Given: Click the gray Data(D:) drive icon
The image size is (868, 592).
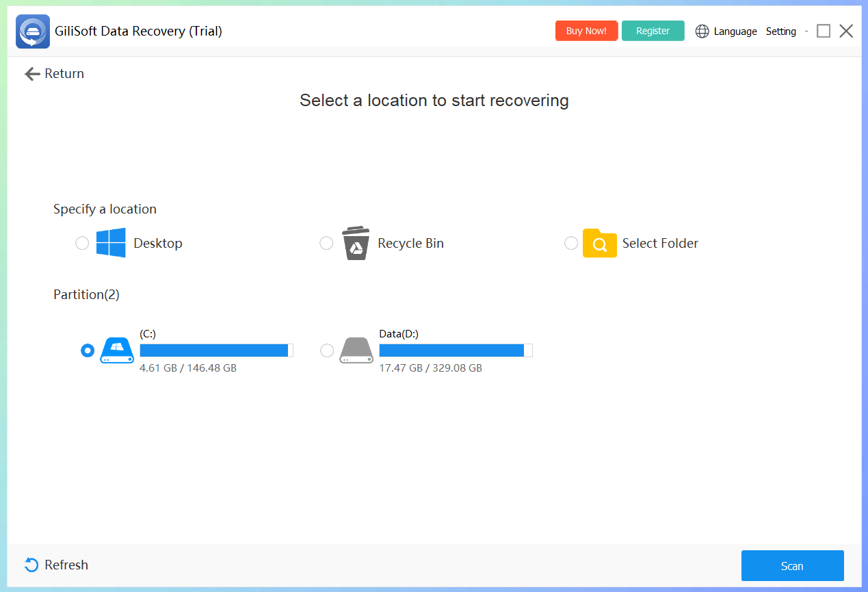Looking at the screenshot, I should pyautogui.click(x=357, y=350).
